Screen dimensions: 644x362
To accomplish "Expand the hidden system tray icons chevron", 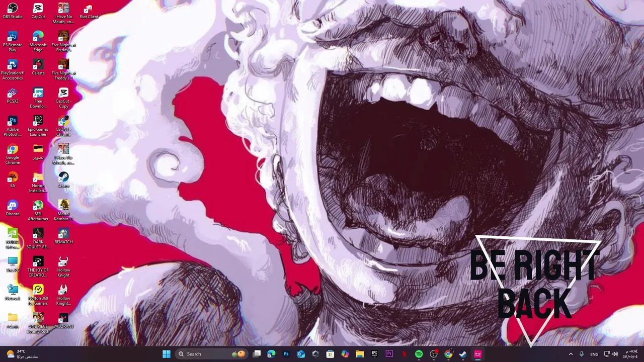I will 571,354.
